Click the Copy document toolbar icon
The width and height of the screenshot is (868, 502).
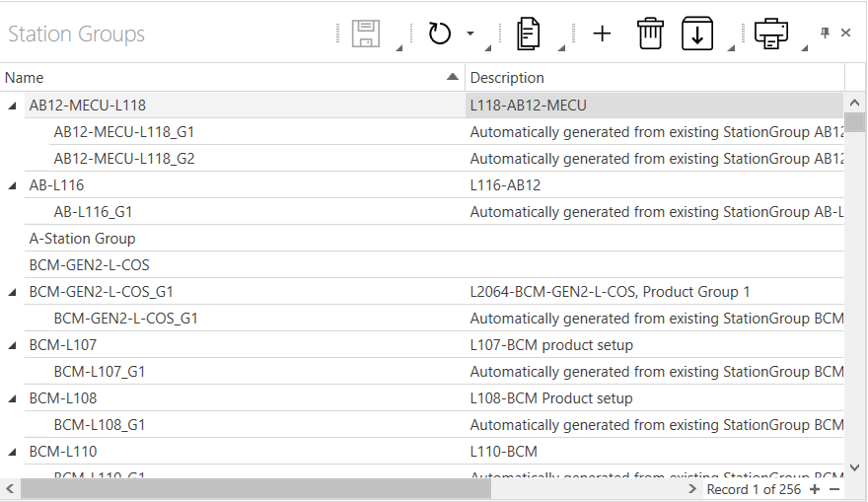528,34
